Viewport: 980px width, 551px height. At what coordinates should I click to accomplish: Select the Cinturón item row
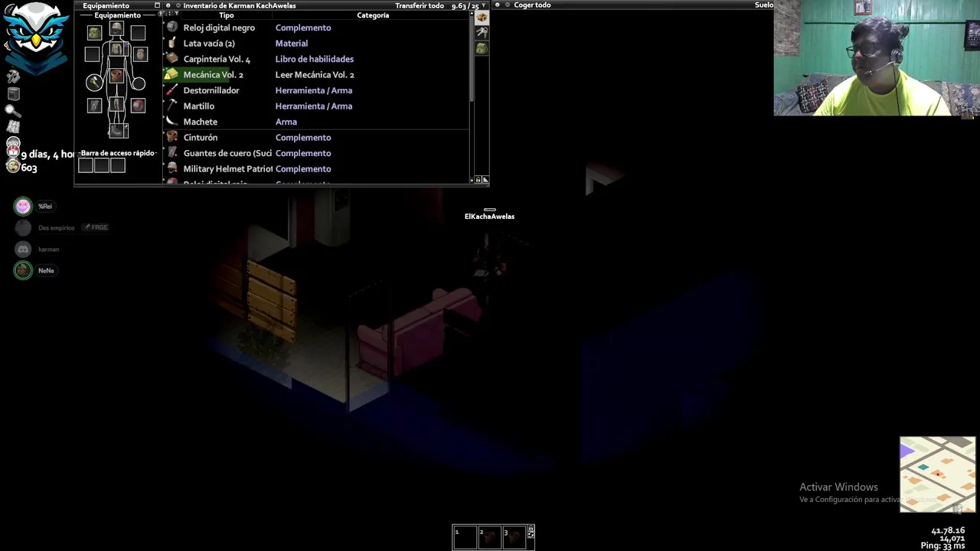pyautogui.click(x=316, y=137)
